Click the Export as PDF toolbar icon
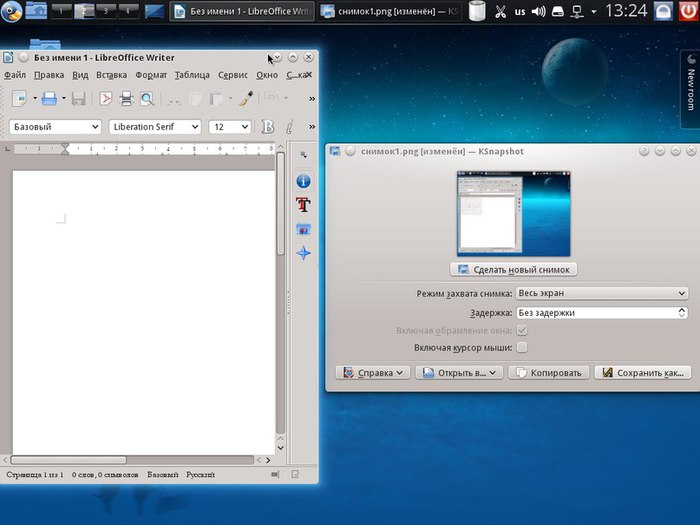 click(106, 98)
